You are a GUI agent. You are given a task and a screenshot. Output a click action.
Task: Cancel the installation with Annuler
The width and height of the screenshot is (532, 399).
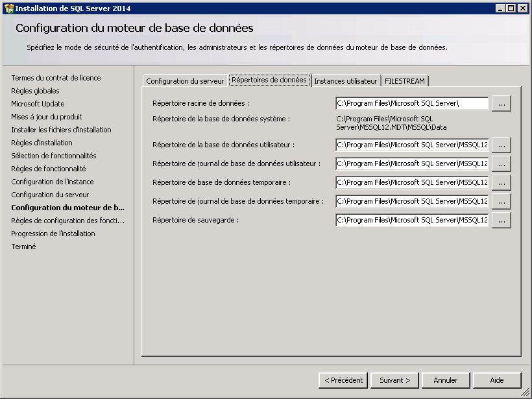[446, 380]
